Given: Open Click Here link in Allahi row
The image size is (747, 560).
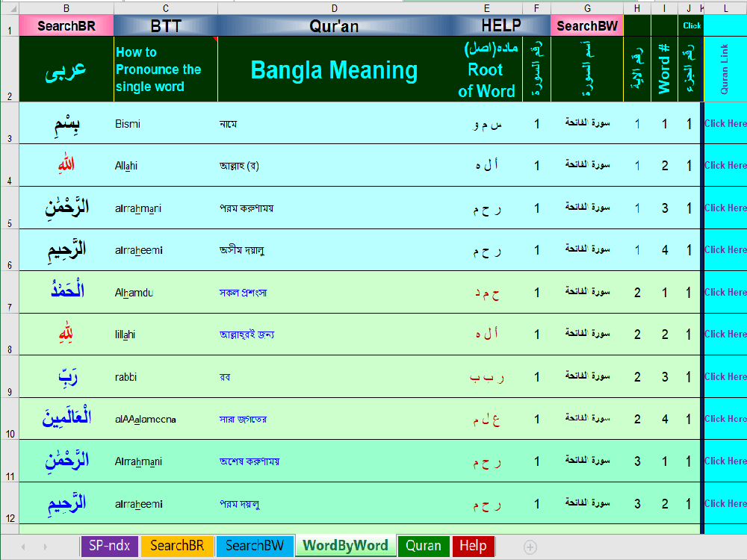Looking at the screenshot, I should 725,165.
